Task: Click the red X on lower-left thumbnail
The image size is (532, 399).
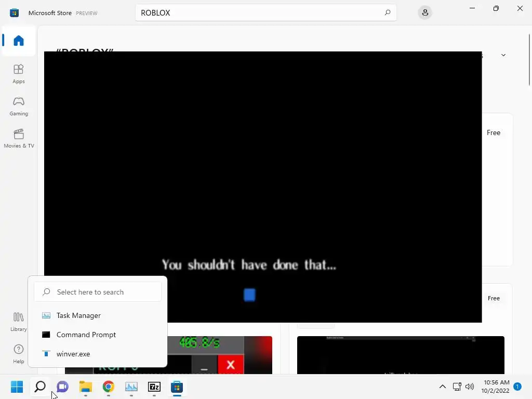Action: [x=231, y=365]
